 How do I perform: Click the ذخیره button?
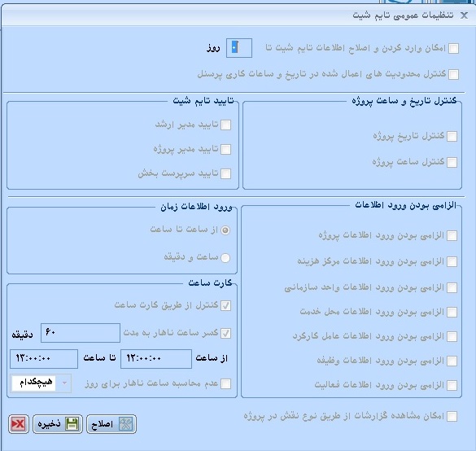point(58,424)
